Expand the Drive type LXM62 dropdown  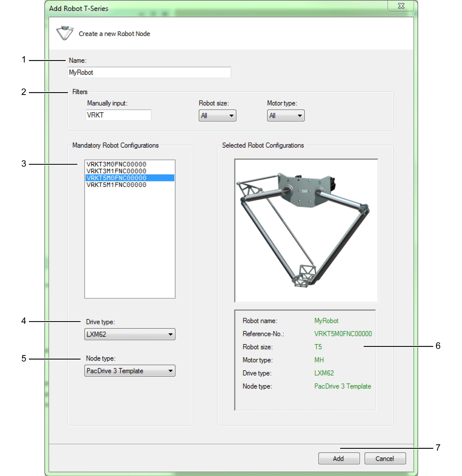coord(130,334)
